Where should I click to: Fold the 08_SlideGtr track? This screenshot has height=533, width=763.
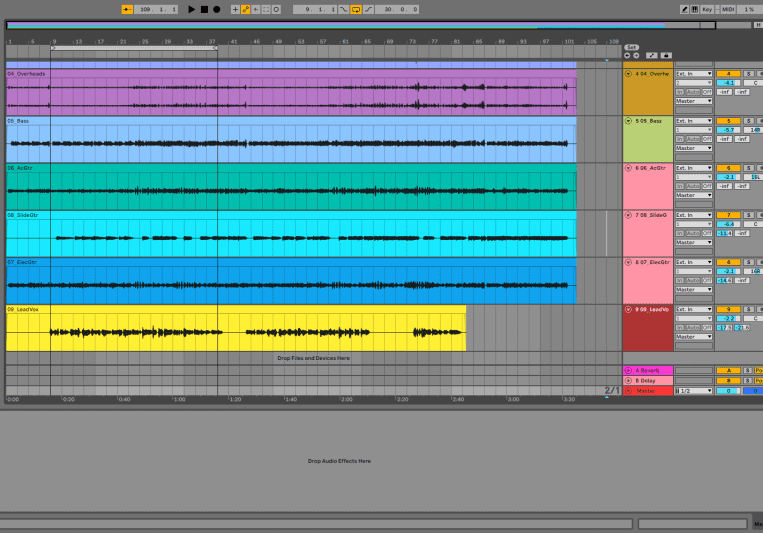tap(628, 215)
